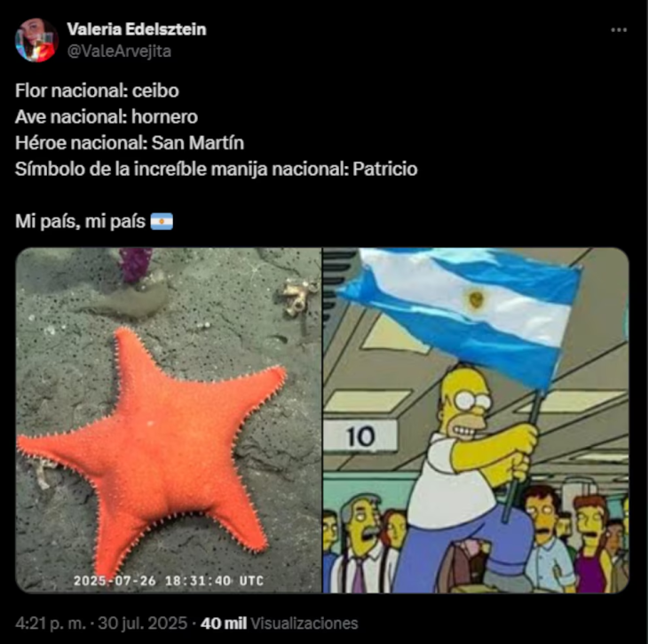Click the Argentine flag Homer is waving
Screen dimensions: 648x644
pos(461,311)
